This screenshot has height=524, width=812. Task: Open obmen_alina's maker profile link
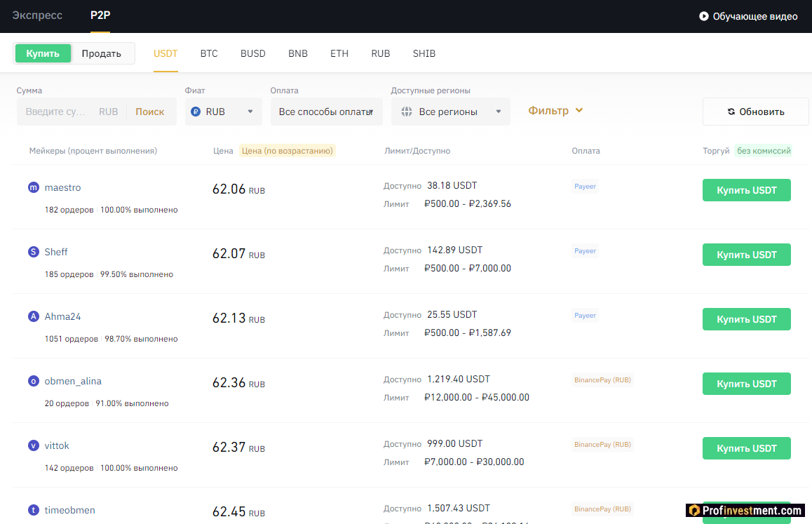(73, 381)
